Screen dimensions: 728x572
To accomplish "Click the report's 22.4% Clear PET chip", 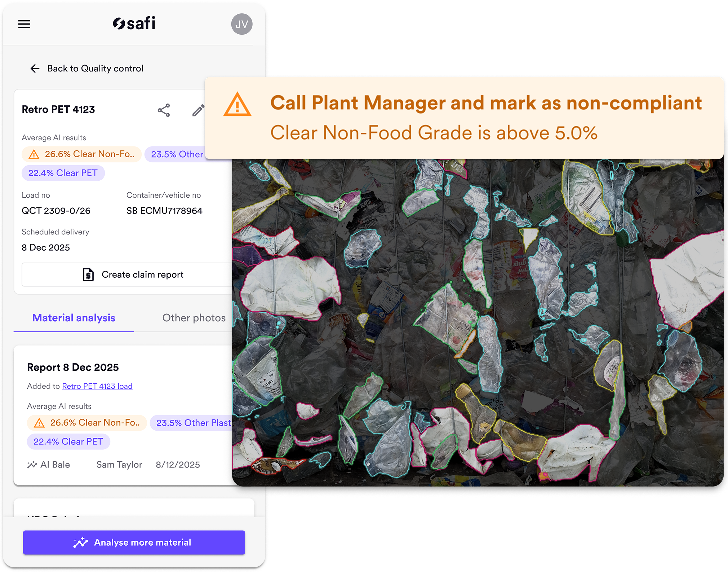I will coord(68,442).
